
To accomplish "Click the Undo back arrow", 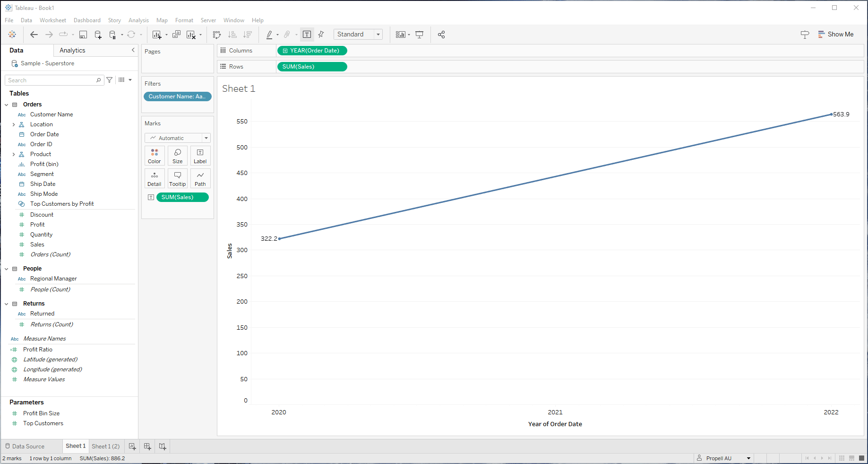I will click(34, 35).
